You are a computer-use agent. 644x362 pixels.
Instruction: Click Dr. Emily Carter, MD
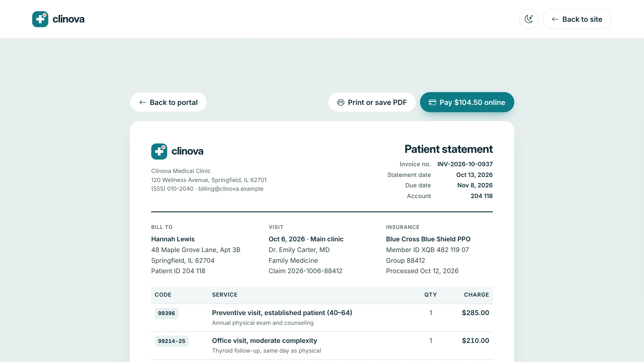299,250
